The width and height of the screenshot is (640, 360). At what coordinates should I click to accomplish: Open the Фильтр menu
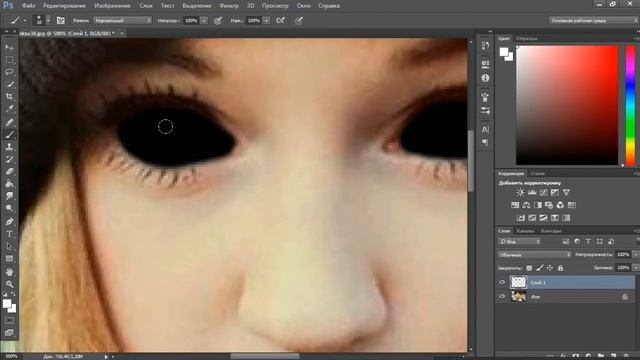click(229, 6)
